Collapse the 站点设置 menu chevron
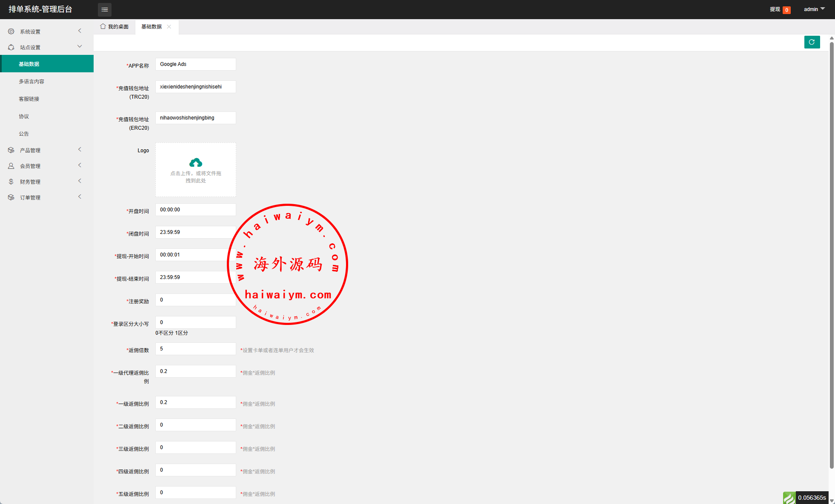 (80, 46)
